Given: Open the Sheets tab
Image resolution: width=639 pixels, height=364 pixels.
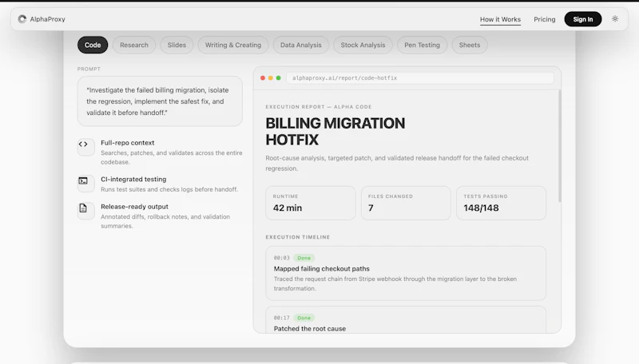Looking at the screenshot, I should pos(470,45).
